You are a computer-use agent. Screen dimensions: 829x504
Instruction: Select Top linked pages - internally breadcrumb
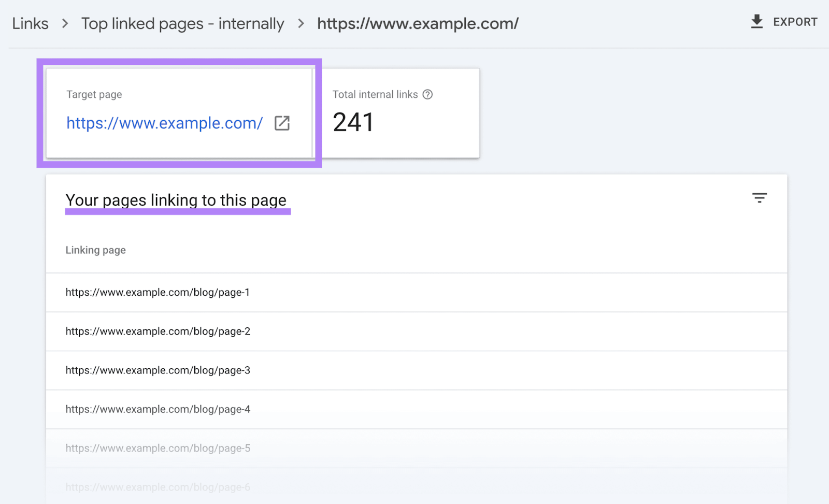182,23
